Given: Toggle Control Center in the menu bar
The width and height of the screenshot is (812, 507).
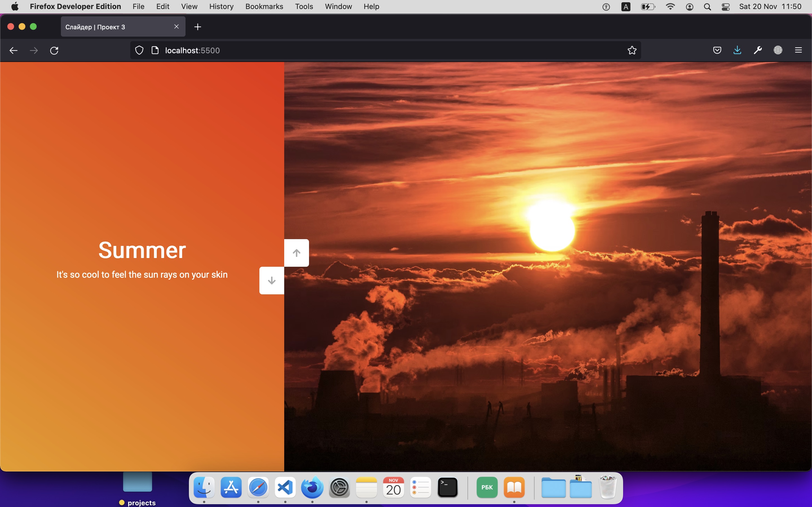Looking at the screenshot, I should pyautogui.click(x=725, y=6).
